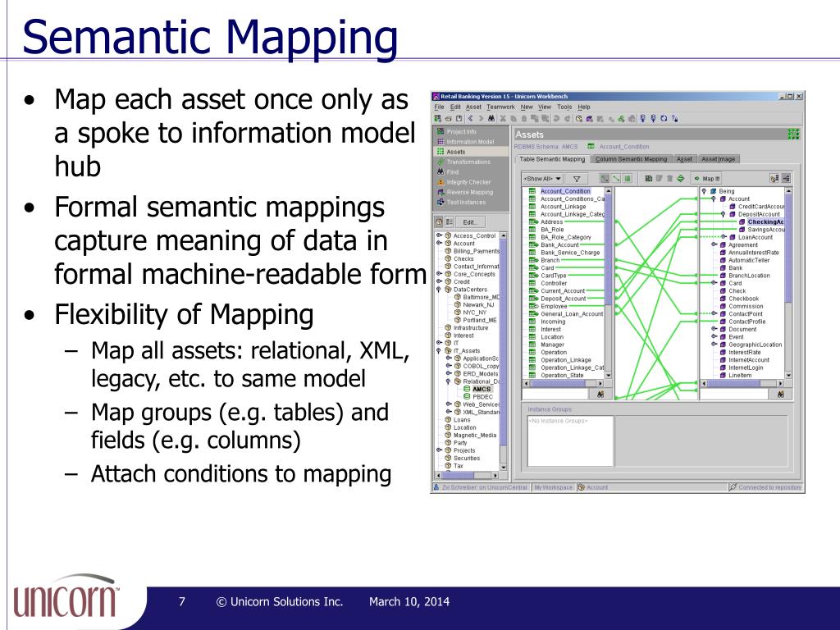Viewport: 840px width, 630px height.
Task: Click the Back arrow in the main toolbar
Action: click(470, 118)
